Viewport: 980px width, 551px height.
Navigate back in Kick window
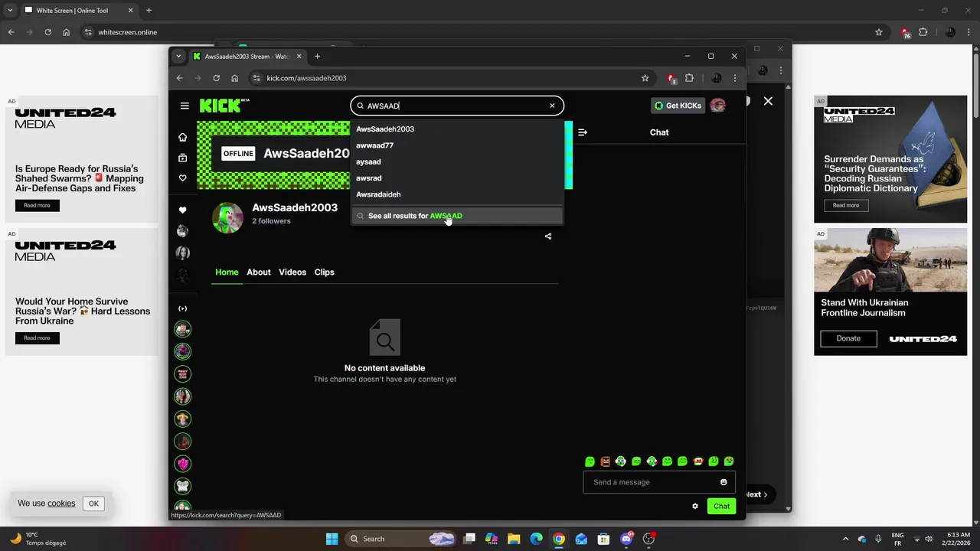coord(180,78)
